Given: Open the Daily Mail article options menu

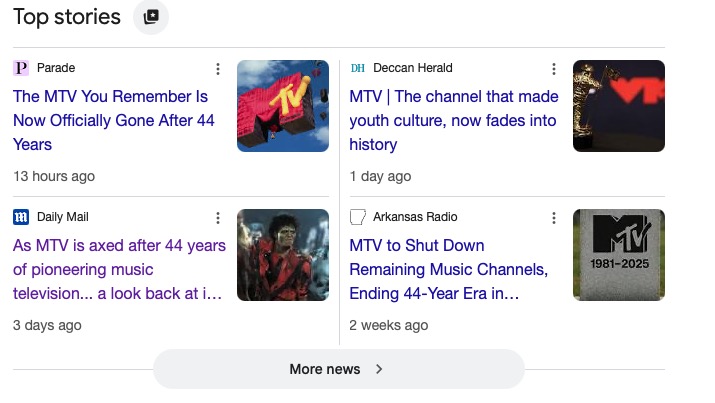Looking at the screenshot, I should tap(217, 218).
